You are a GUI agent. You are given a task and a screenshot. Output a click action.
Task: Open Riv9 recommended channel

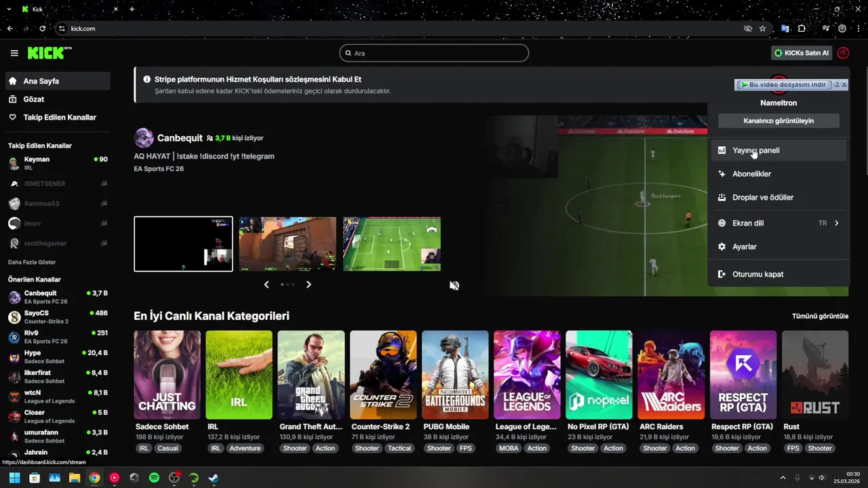pyautogui.click(x=58, y=337)
